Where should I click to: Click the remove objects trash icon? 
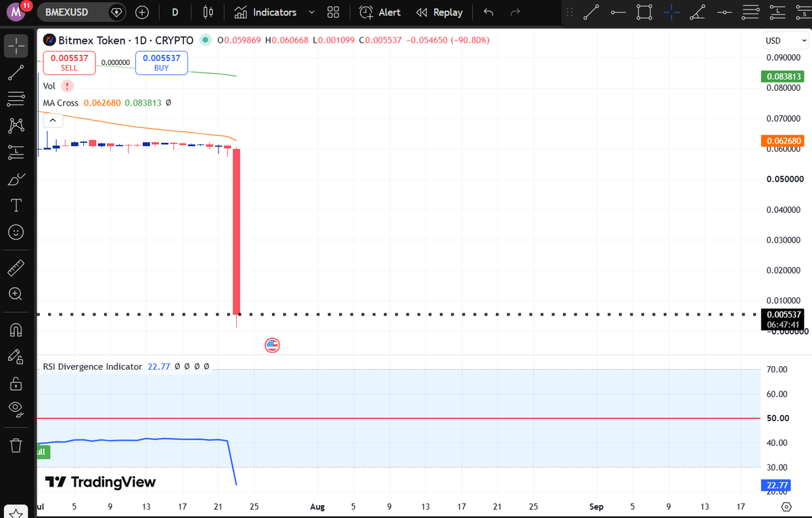coord(16,445)
